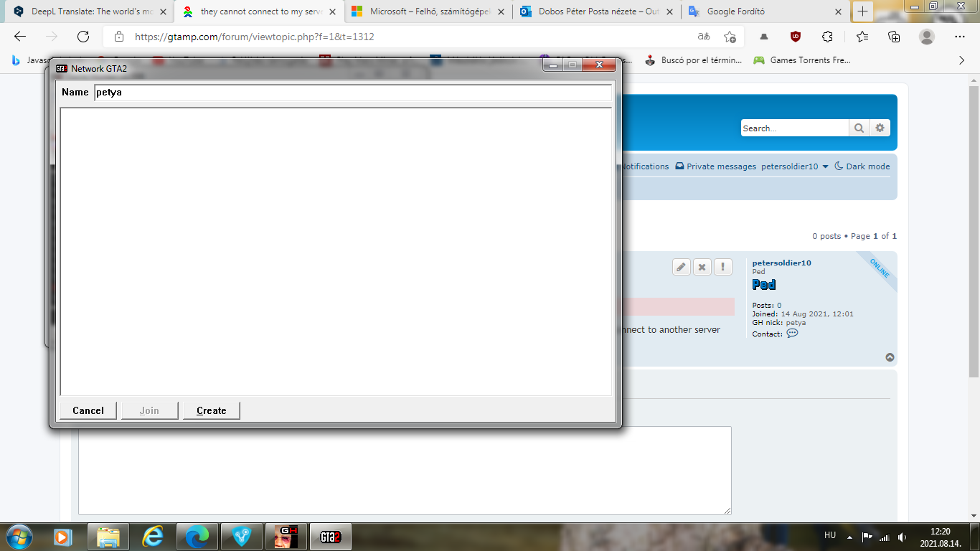Open the browser Settings and more menu
Image resolution: width=980 pixels, height=551 pixels.
click(x=960, y=37)
